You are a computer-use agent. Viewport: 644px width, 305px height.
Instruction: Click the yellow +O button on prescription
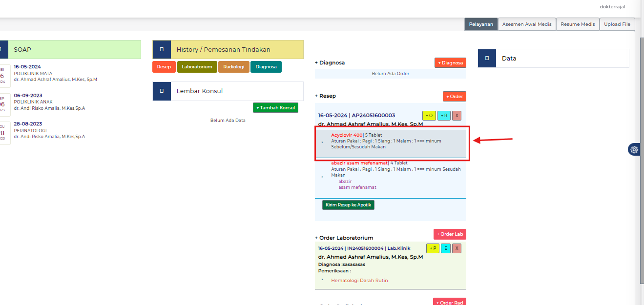[x=429, y=116]
